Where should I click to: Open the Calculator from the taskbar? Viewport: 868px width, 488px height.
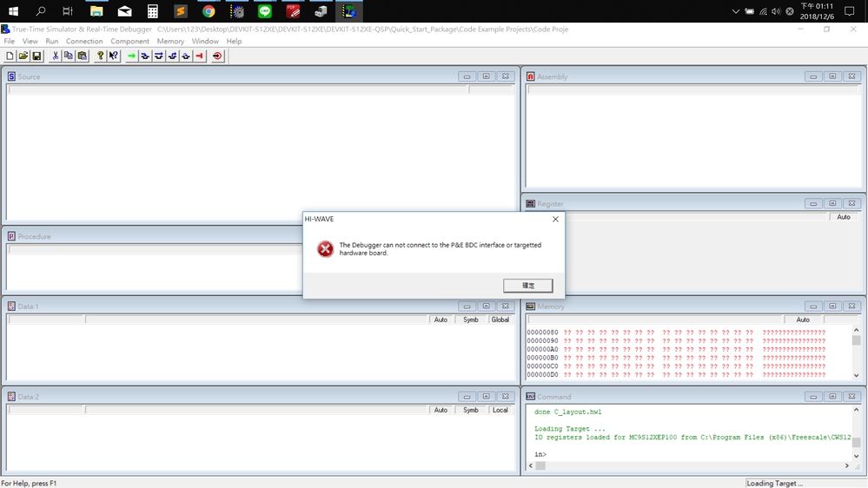(152, 11)
